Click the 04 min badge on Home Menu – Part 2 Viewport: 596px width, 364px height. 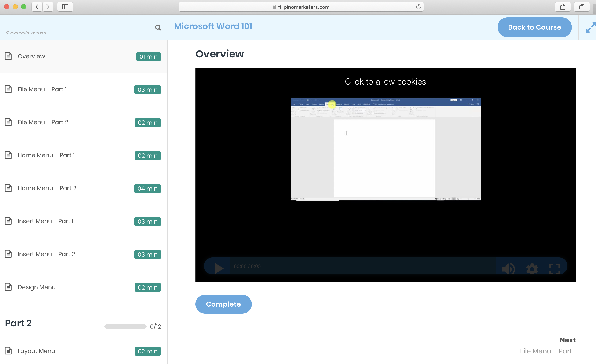[x=148, y=188]
